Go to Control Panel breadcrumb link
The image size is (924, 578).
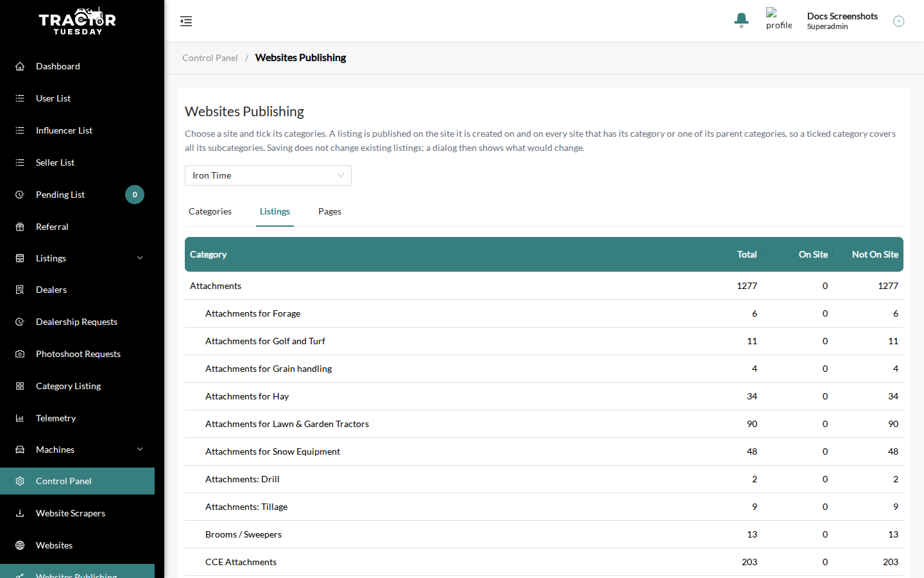[x=210, y=58]
